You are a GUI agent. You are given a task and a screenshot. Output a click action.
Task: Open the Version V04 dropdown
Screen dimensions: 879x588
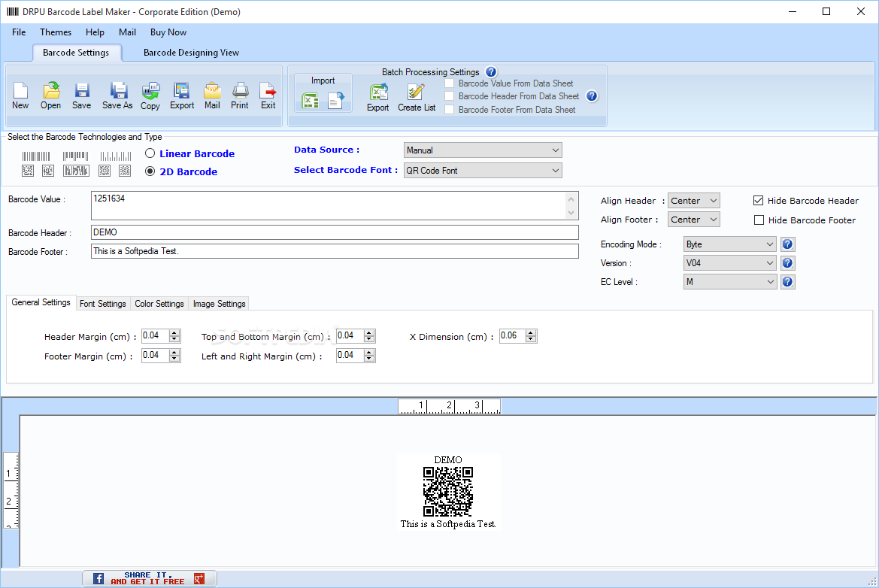tap(730, 263)
